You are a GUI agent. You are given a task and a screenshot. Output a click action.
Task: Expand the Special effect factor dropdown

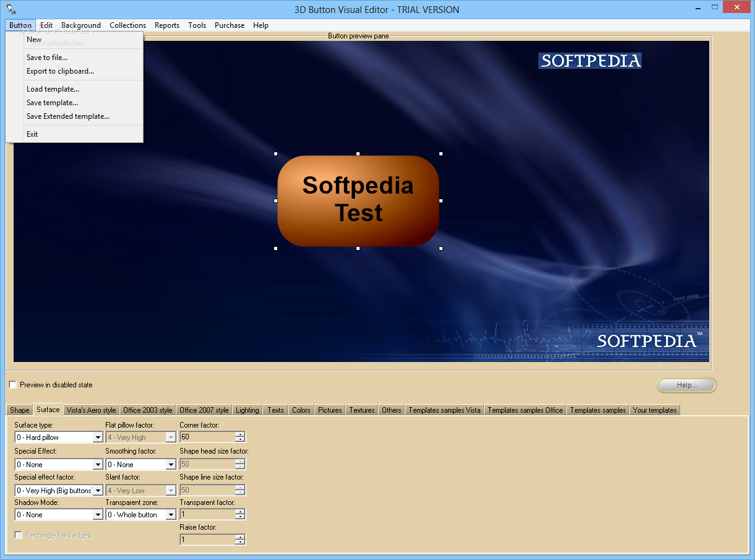pyautogui.click(x=97, y=491)
